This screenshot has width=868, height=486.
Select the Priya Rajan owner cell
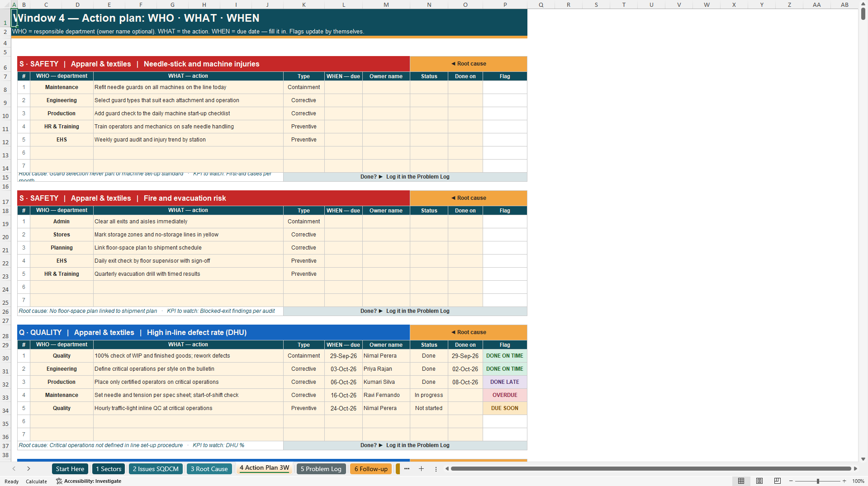386,369
